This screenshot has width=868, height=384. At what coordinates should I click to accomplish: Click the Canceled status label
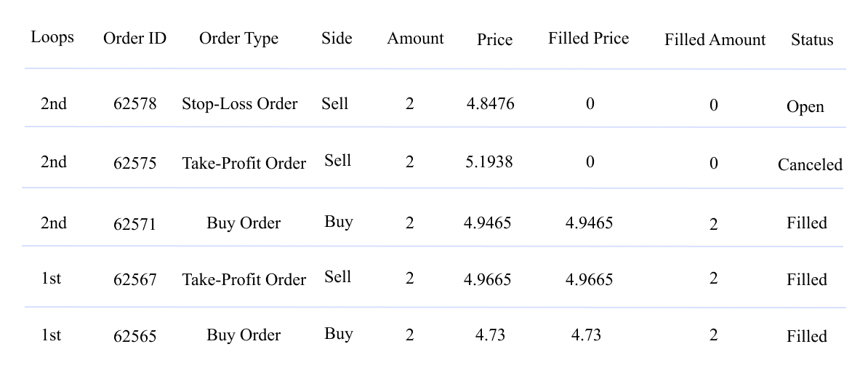(810, 165)
